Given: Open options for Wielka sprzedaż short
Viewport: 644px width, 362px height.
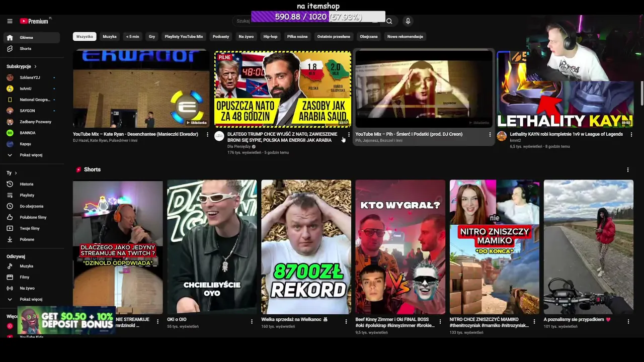Looking at the screenshot, I should click(x=346, y=321).
